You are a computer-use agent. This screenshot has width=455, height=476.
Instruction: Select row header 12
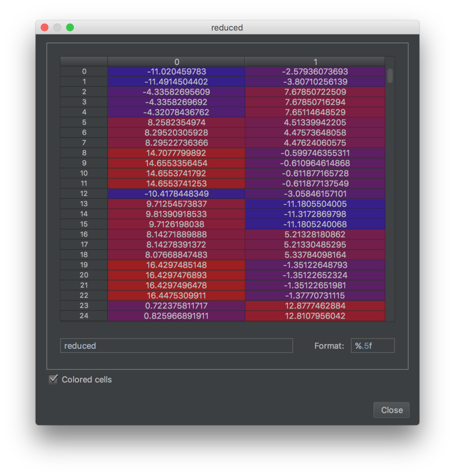click(84, 194)
